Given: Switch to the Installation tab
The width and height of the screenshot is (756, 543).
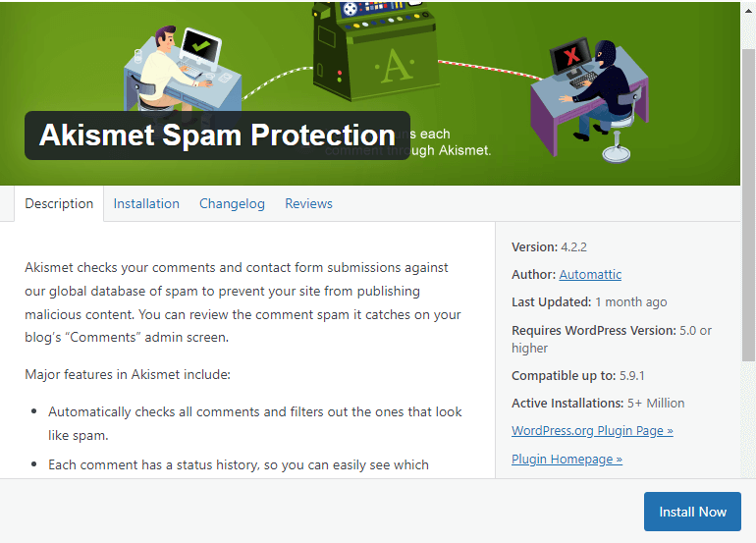Looking at the screenshot, I should 146,204.
